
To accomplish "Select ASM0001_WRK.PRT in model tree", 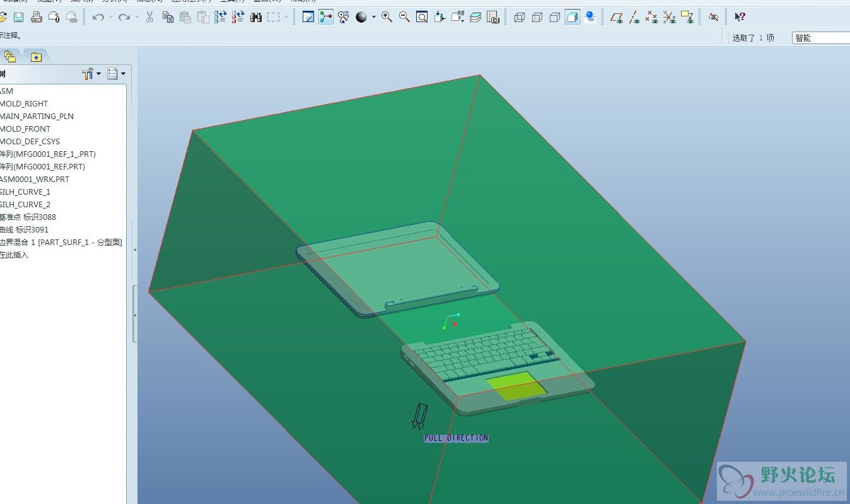I will tap(35, 179).
